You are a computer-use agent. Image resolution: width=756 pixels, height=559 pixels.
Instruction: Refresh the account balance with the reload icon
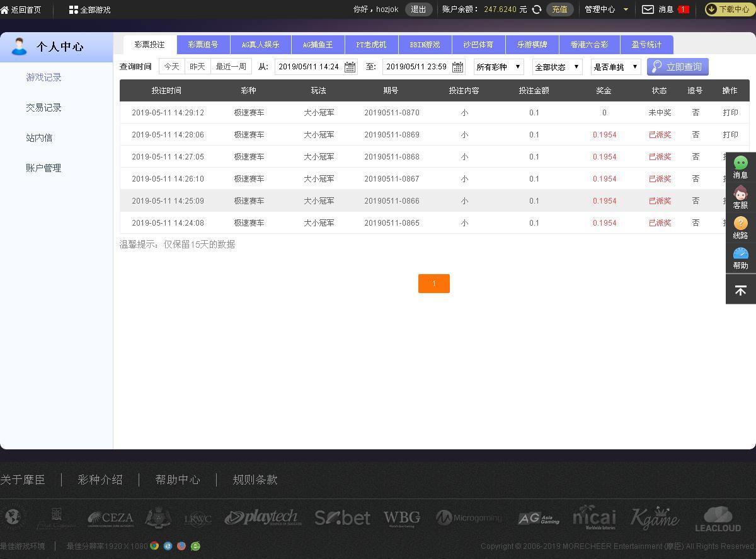coord(537,9)
